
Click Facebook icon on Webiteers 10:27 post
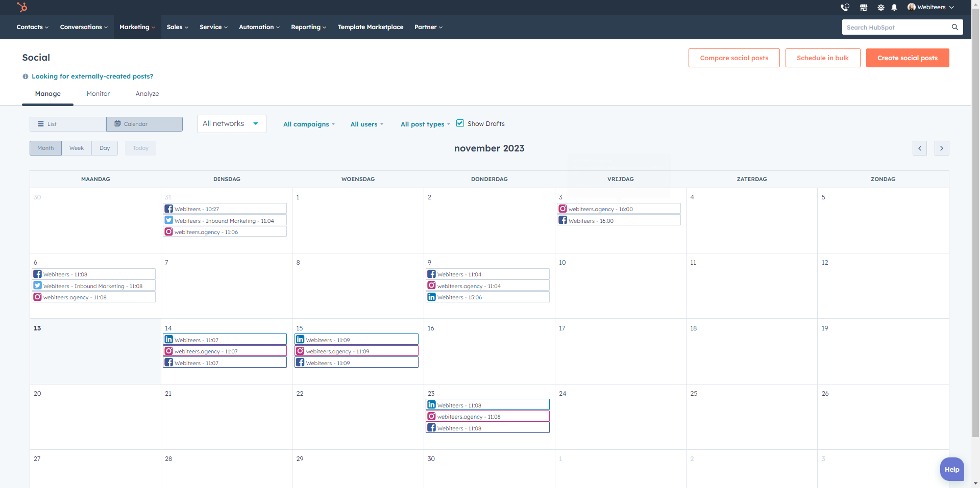pos(169,209)
